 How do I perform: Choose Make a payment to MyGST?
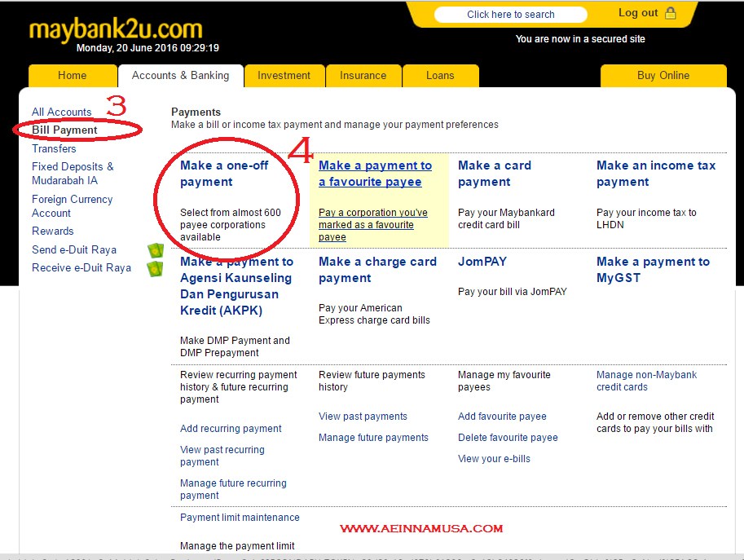coord(653,270)
